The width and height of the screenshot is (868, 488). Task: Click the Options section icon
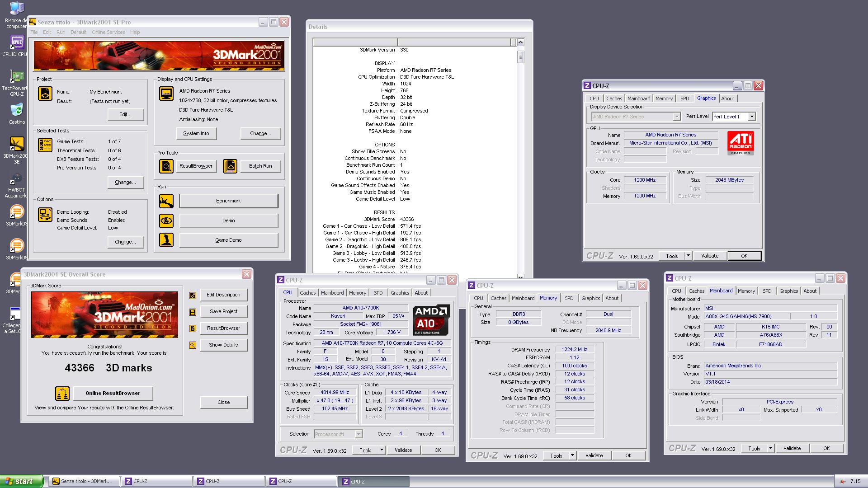pos(45,215)
